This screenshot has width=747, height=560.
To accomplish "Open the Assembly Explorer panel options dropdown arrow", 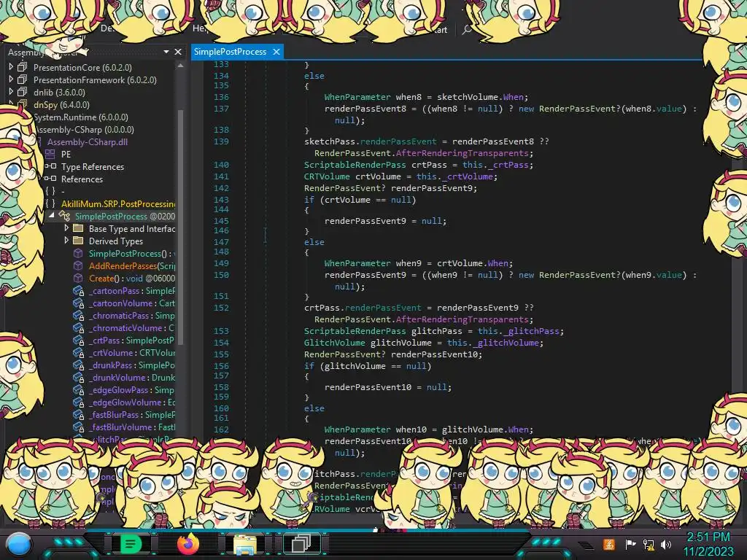I will pyautogui.click(x=166, y=52).
